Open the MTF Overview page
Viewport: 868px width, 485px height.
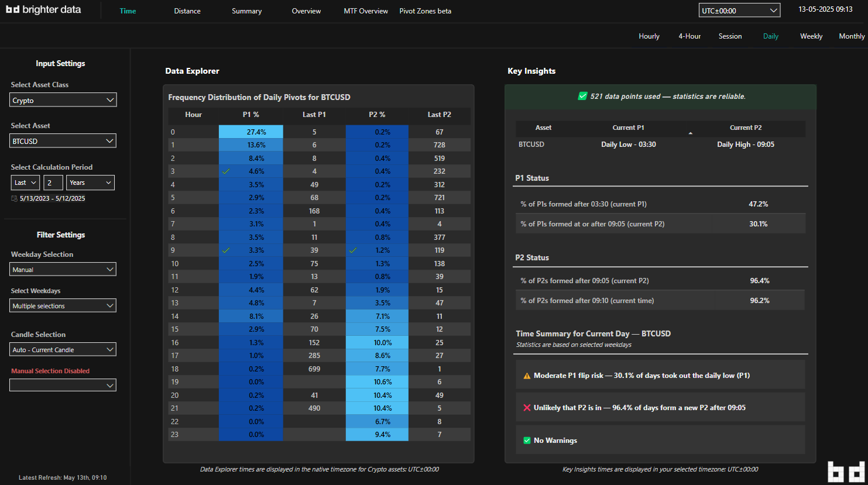[x=365, y=11]
